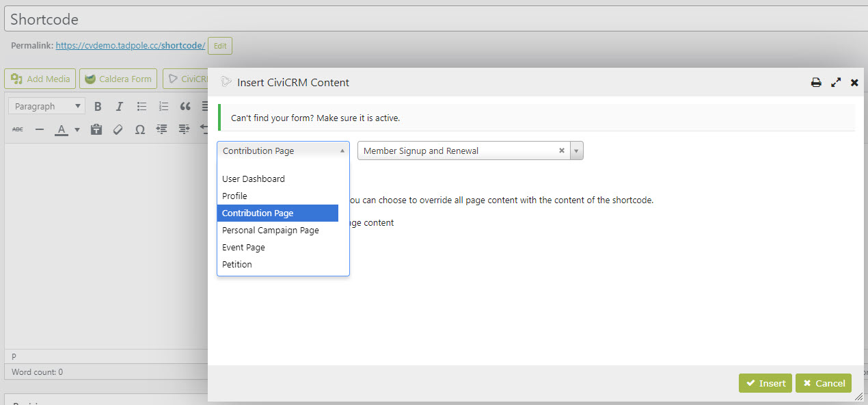Screen dimensions: 868x405
Task: Click the Word count: 0 status
Action: [x=37, y=372]
